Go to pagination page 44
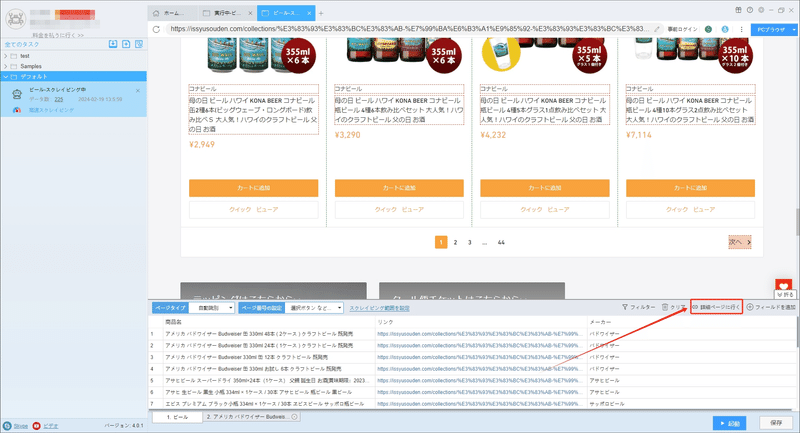 (501, 242)
